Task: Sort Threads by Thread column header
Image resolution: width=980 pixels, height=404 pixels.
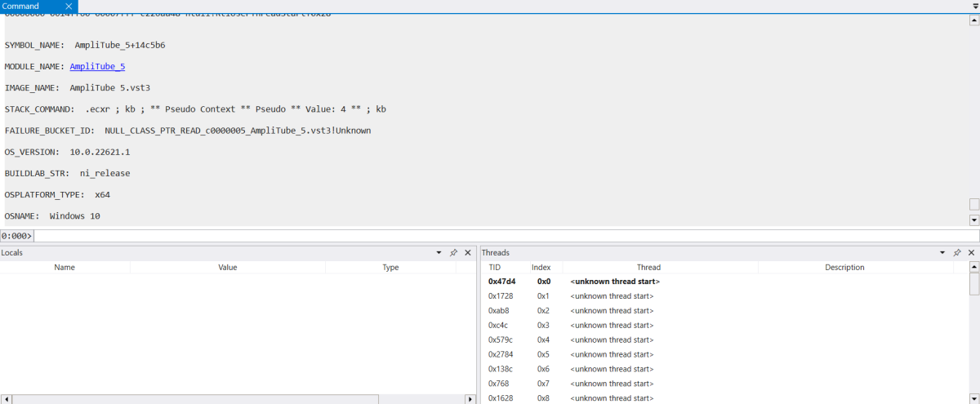Action: tap(648, 268)
